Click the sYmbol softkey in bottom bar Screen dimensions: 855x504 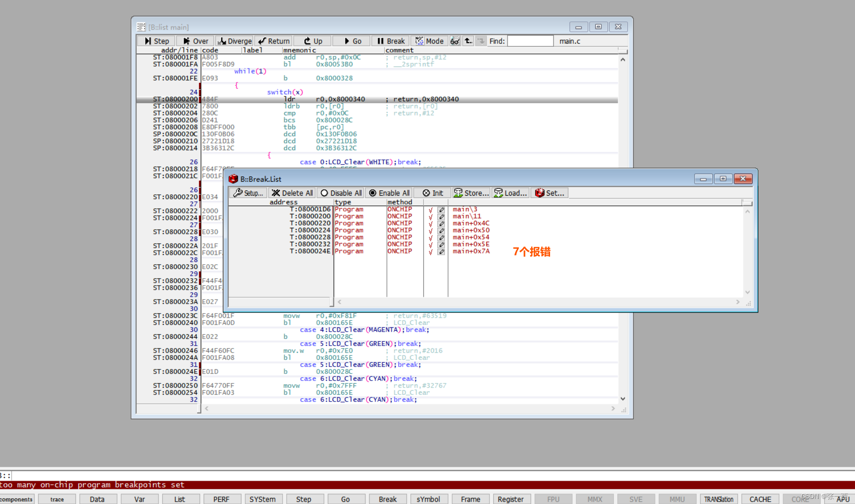[428, 499]
